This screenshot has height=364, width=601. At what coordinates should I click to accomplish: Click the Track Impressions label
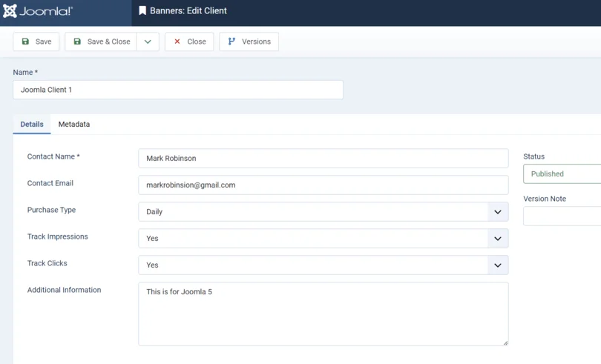tap(57, 236)
